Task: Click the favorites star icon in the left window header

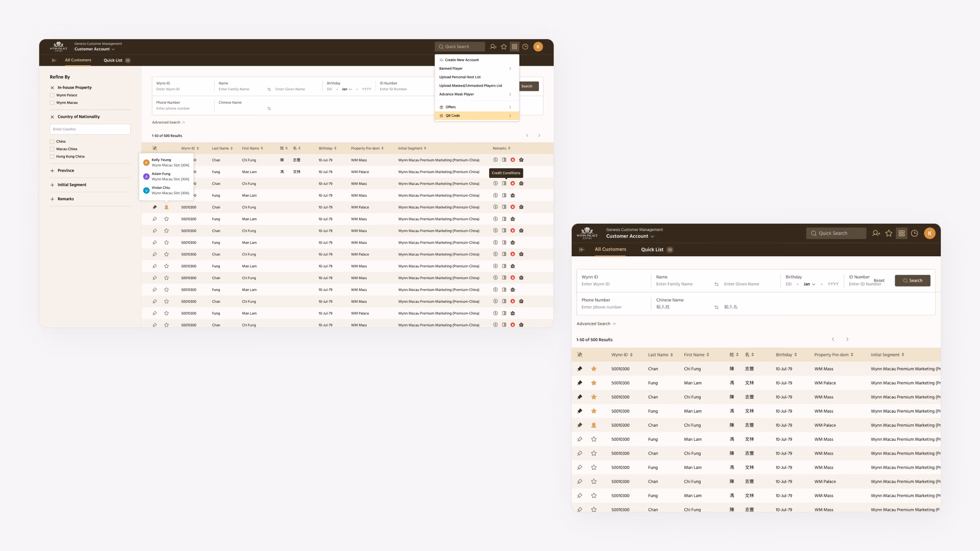Action: [x=504, y=47]
